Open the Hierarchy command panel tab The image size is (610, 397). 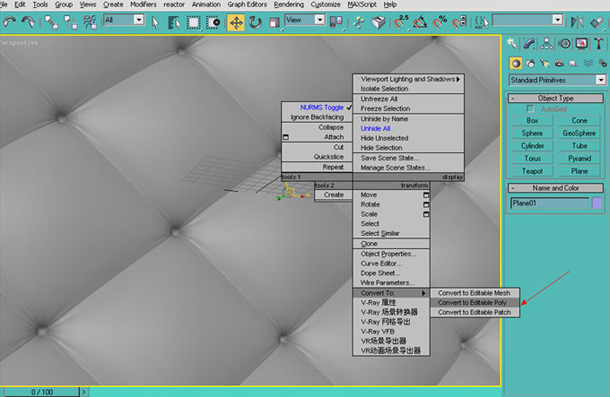(546, 44)
